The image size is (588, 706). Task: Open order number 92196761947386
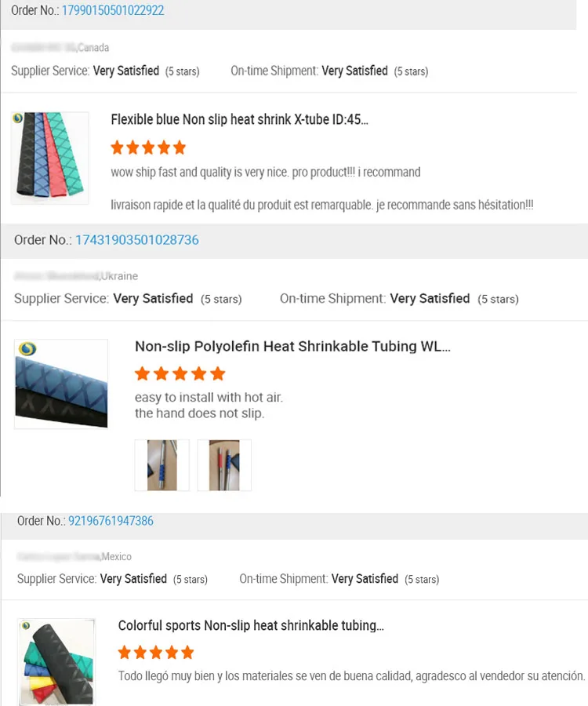click(x=111, y=521)
